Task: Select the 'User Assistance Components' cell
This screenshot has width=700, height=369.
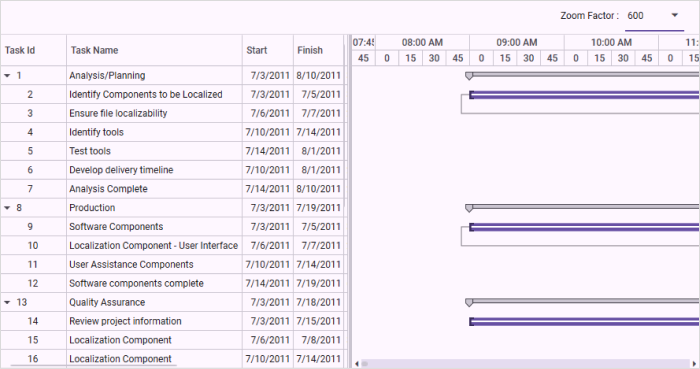Action: point(154,265)
